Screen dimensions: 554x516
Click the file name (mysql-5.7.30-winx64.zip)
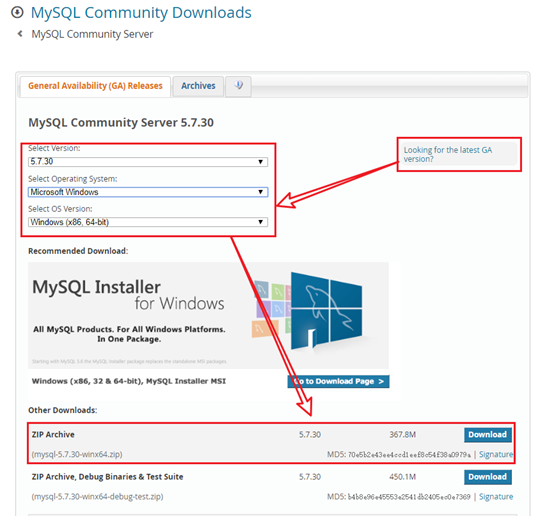pyautogui.click(x=77, y=454)
